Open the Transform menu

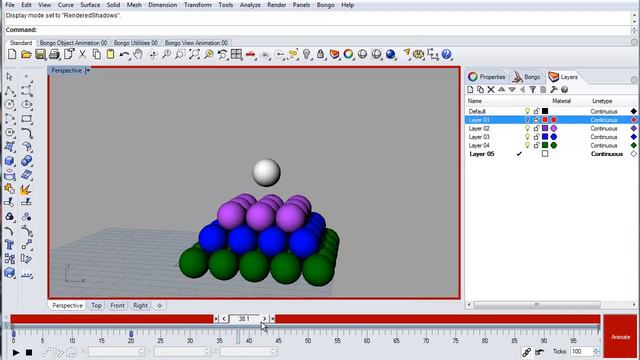coord(198,5)
